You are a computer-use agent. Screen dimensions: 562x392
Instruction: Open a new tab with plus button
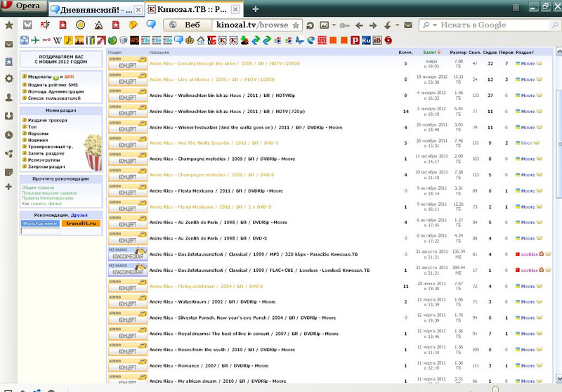(x=256, y=9)
